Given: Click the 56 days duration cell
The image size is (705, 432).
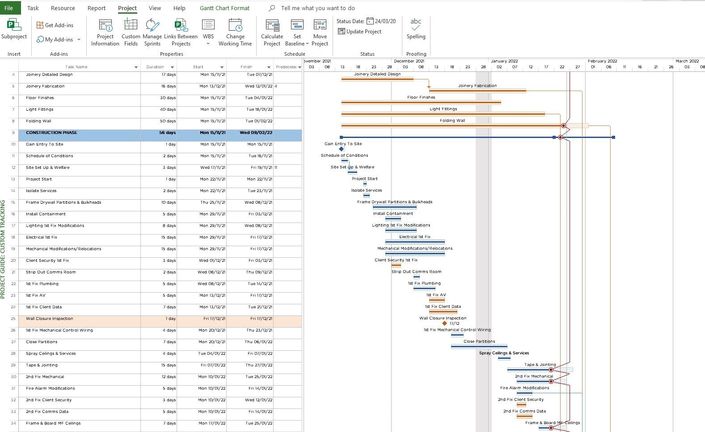Looking at the screenshot, I should click(158, 133).
